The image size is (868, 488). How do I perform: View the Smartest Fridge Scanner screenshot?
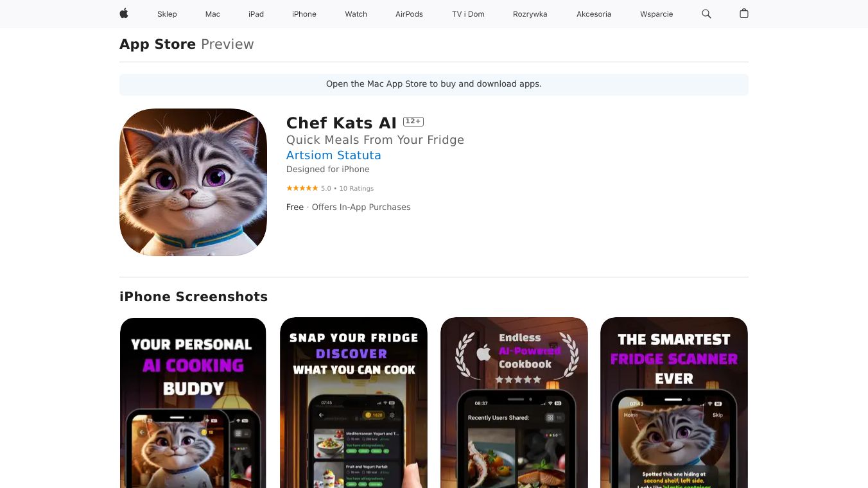pyautogui.click(x=674, y=403)
